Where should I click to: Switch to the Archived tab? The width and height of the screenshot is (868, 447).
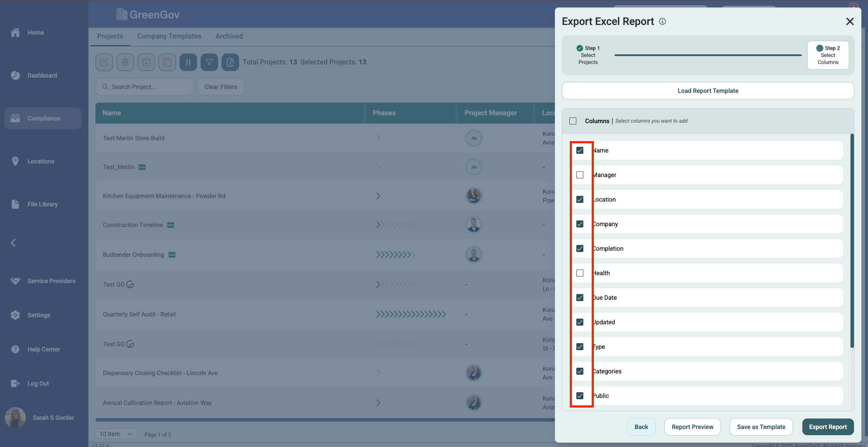[229, 36]
